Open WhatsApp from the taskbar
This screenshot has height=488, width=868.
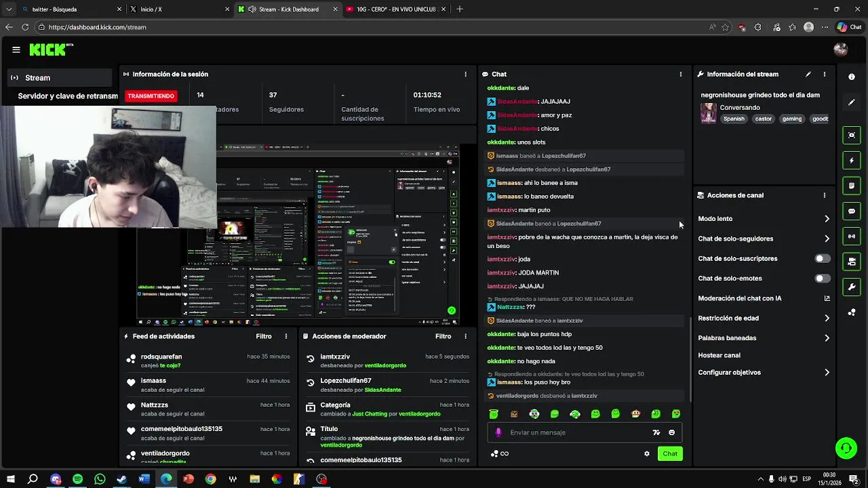tap(100, 479)
